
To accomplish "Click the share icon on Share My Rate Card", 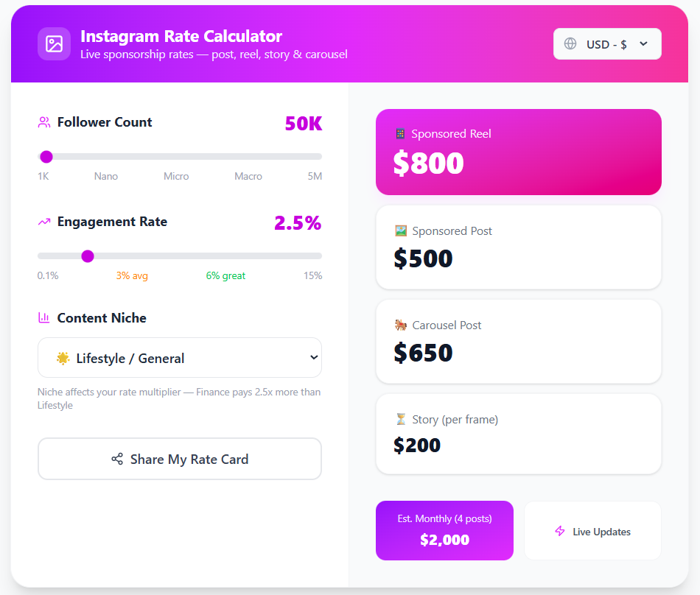I will (x=117, y=458).
